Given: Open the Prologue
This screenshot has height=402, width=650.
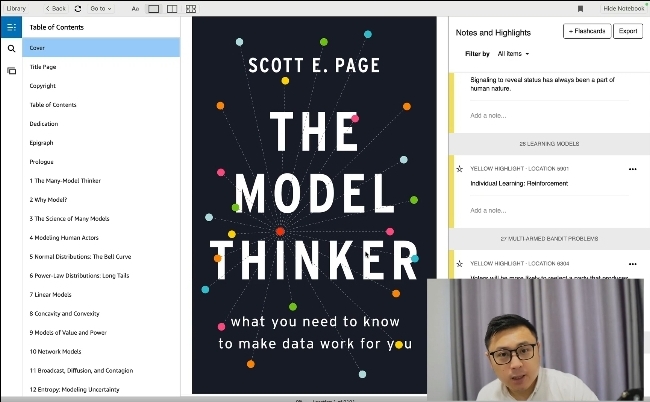Looking at the screenshot, I should click(x=101, y=162).
